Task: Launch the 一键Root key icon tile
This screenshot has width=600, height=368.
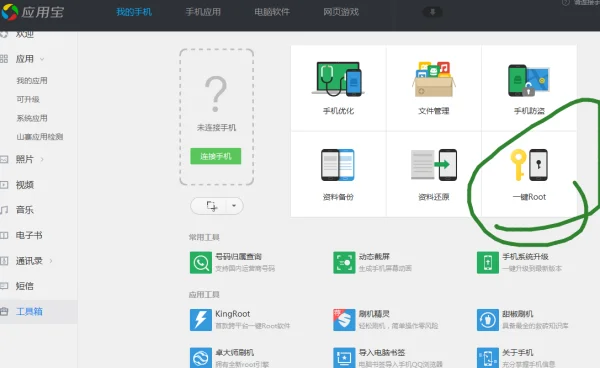Action: [x=529, y=174]
